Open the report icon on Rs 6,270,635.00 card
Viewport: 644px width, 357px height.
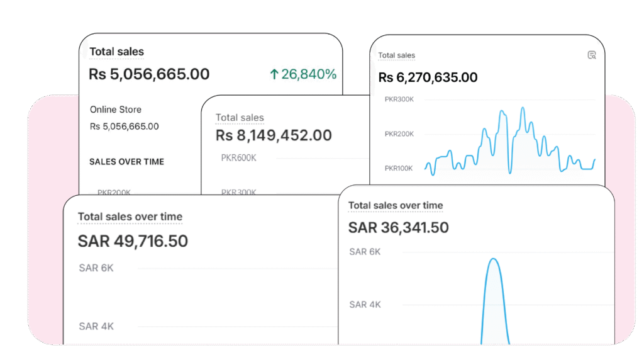[591, 55]
